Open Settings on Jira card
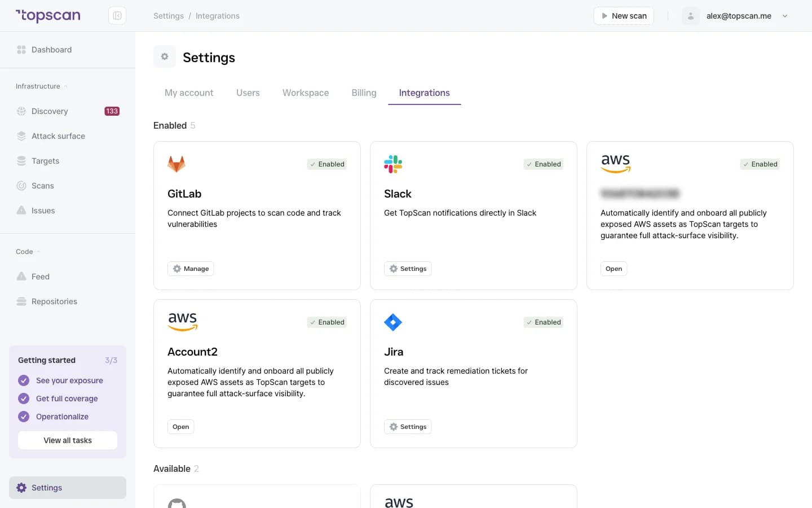Screen dimensions: 812x508 click(408, 427)
